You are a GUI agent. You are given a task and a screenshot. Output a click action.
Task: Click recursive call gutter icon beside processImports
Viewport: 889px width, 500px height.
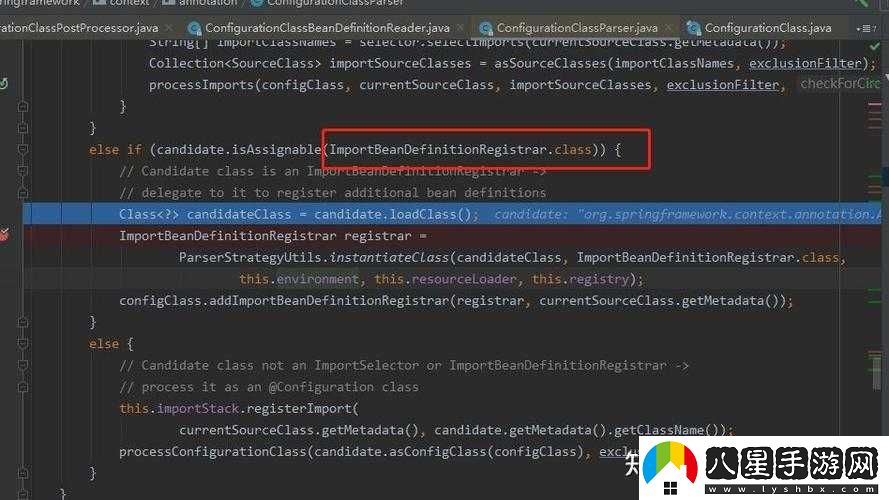tap(4, 84)
